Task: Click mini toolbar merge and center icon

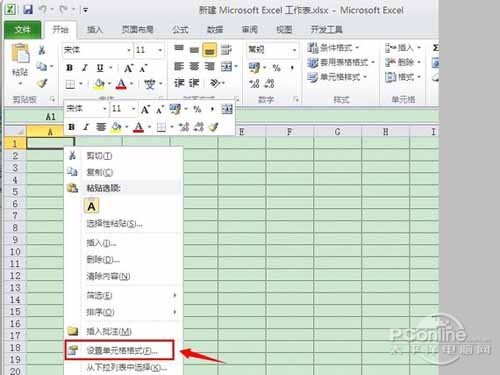Action: 227,109
